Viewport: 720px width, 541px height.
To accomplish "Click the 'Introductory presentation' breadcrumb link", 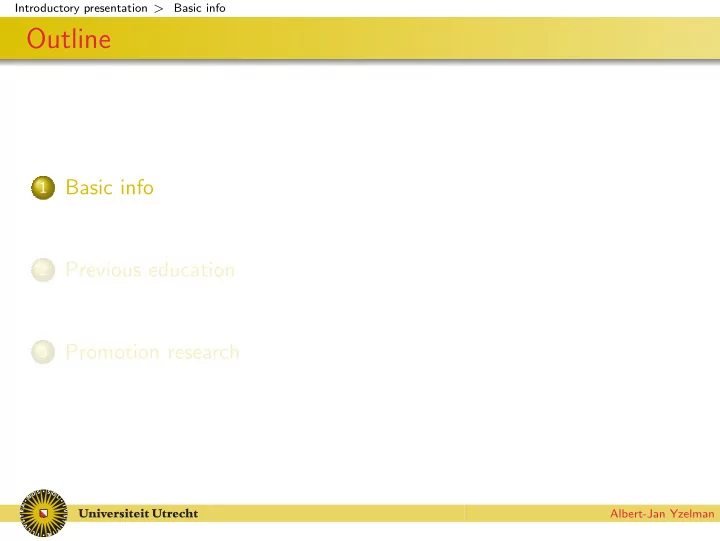I will point(81,8).
